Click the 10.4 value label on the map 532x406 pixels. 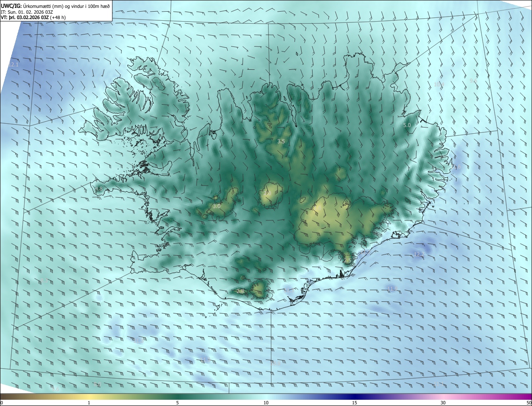(x=439, y=84)
